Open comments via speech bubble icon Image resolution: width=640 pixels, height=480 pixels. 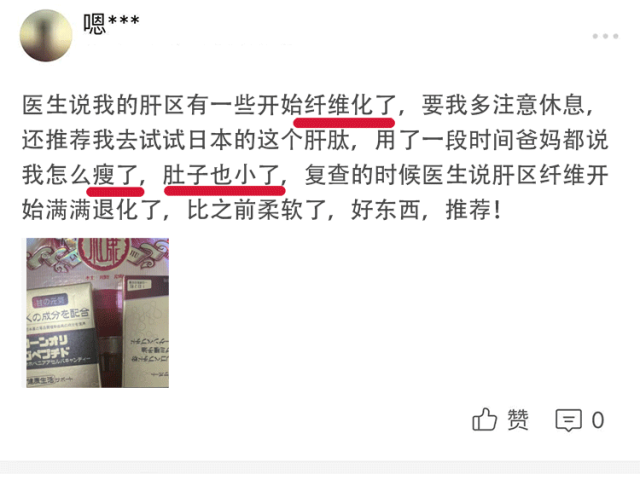pos(568,420)
